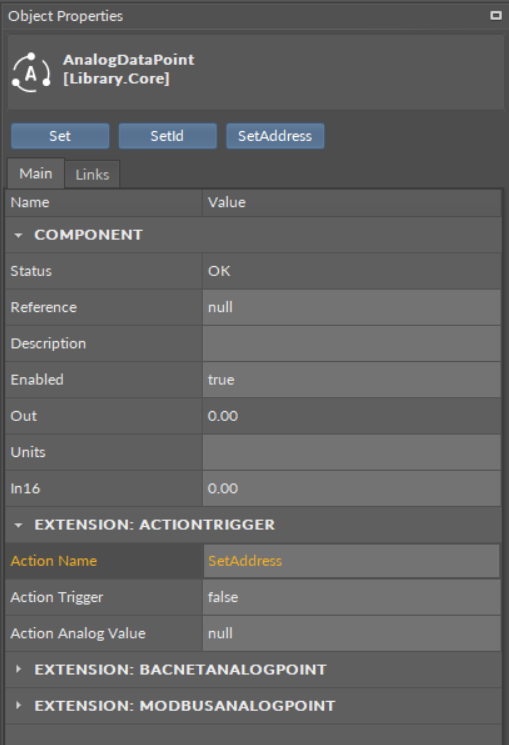Click the empty Description value field

(352, 344)
